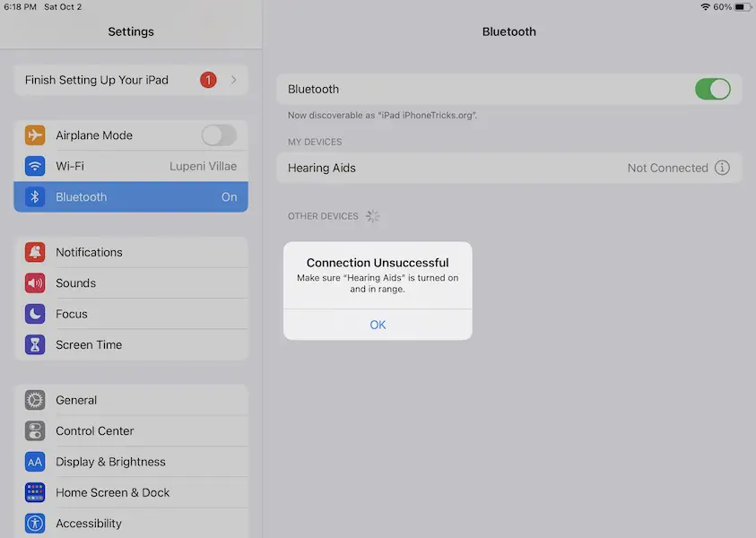Tap the Bluetooth icon in sidebar
This screenshot has height=538, width=756.
35,197
